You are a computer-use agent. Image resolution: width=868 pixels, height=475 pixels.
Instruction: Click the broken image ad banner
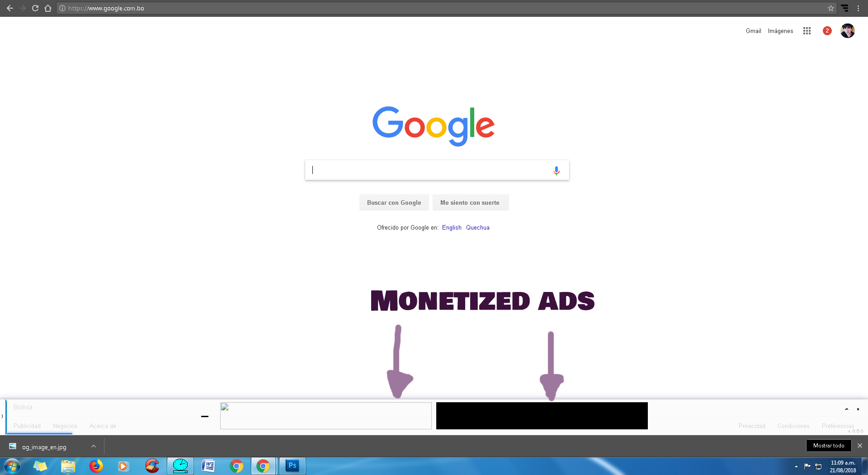tap(326, 416)
